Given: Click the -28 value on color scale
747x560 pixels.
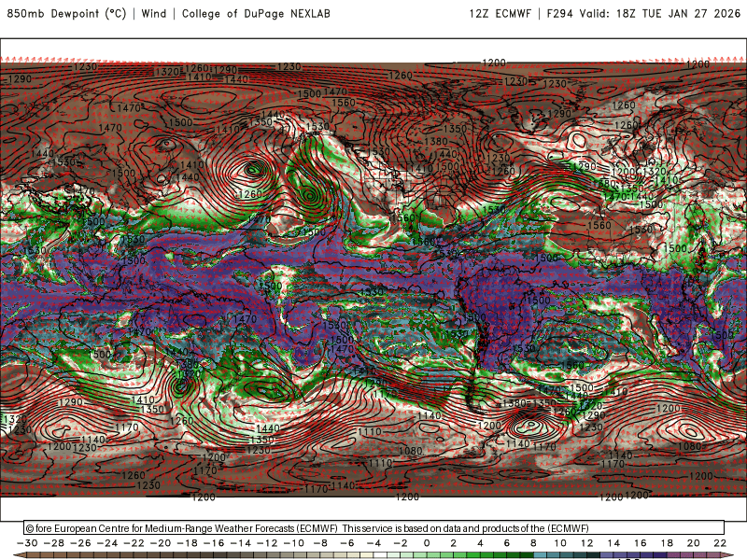Looking at the screenshot, I should 54,543.
